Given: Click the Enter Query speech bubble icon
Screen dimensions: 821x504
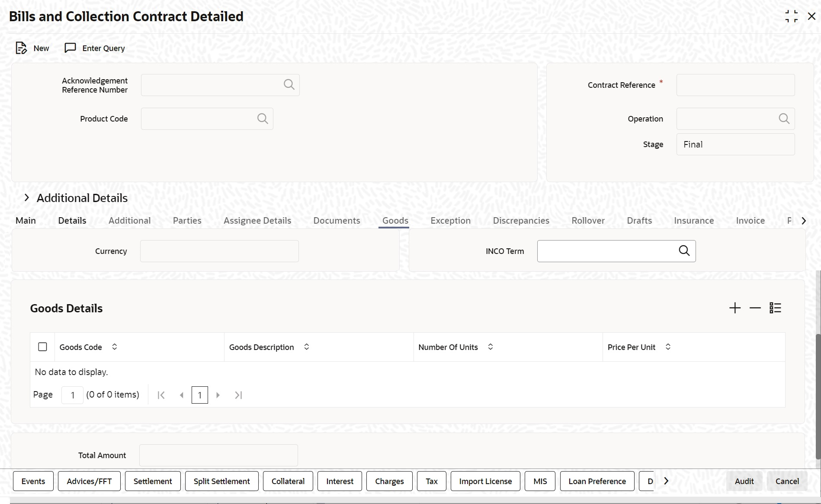Looking at the screenshot, I should (x=70, y=48).
